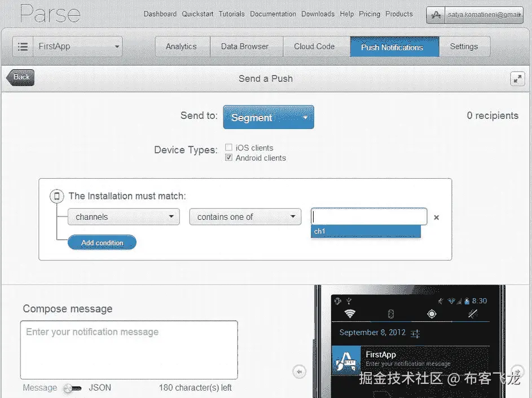Switch to the Analytics tab
This screenshot has width=532, height=398.
coord(182,46)
